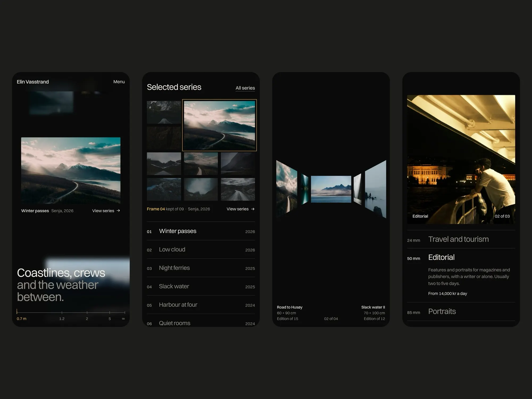532x399 pixels.
Task: Select the highlighted Frame 04 large thumbnail
Action: 219,125
